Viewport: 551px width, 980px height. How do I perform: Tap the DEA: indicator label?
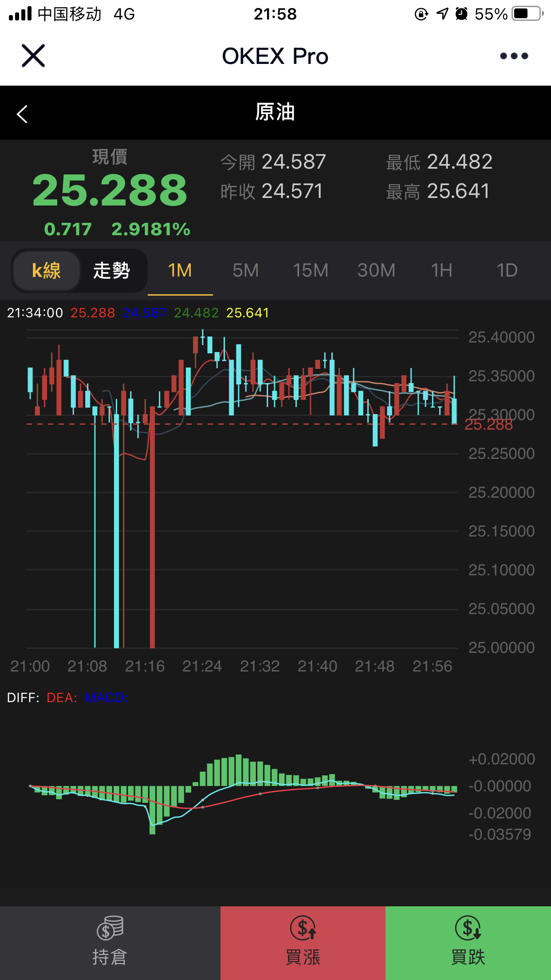pos(62,698)
